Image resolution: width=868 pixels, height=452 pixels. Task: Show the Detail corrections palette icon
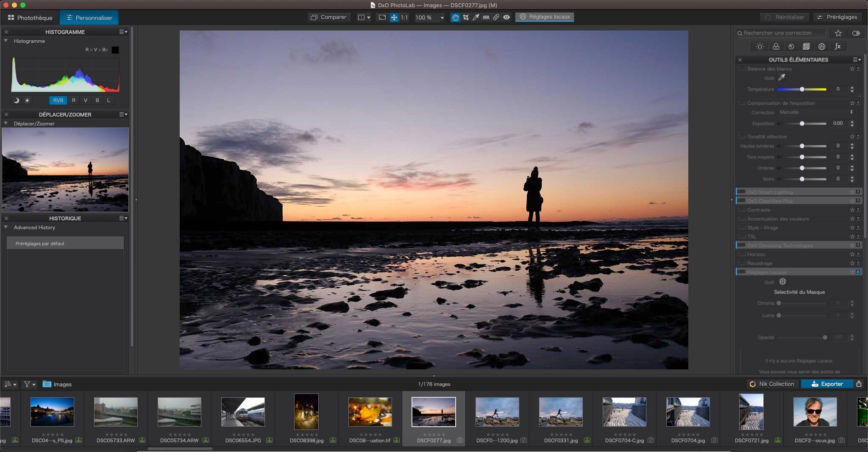pyautogui.click(x=791, y=47)
